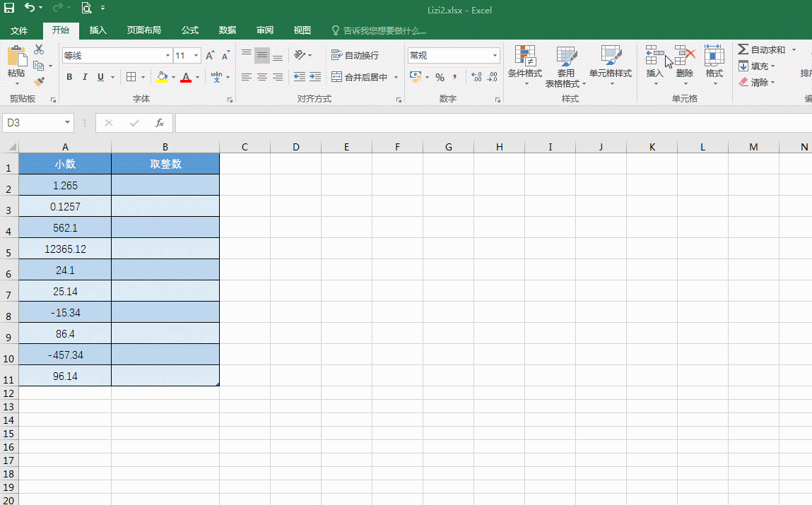
Task: Save the workbook with the save icon
Action: click(x=9, y=8)
